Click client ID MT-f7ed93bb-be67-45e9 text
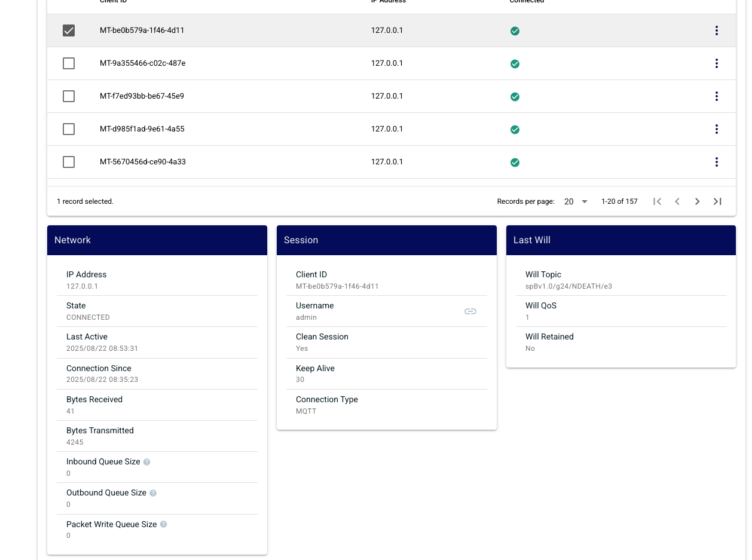This screenshot has width=752, height=560. [142, 96]
